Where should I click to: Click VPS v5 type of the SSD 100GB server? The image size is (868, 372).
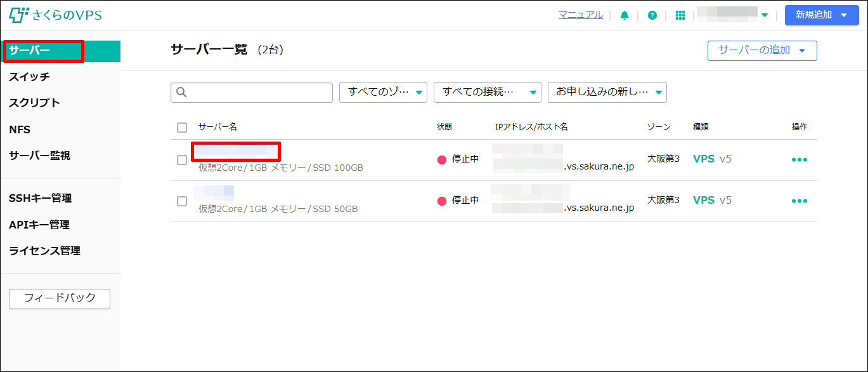coord(713,159)
